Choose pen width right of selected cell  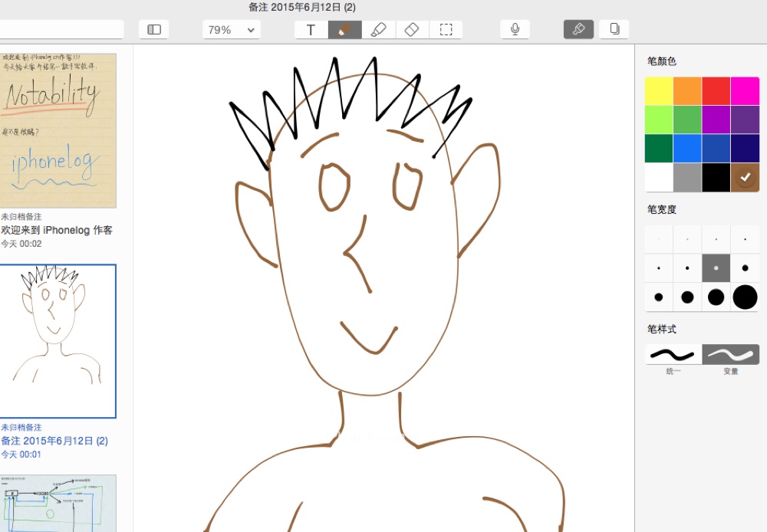745,268
